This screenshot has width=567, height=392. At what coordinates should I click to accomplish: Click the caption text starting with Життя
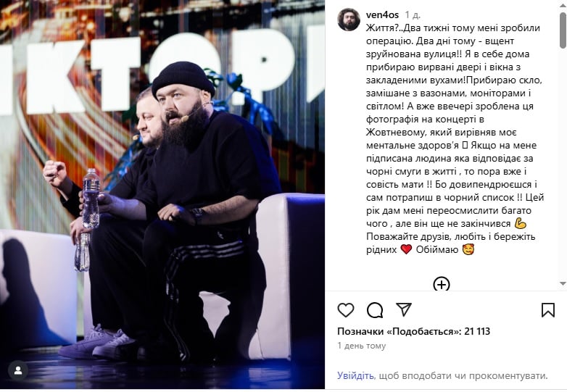pyautogui.click(x=455, y=138)
